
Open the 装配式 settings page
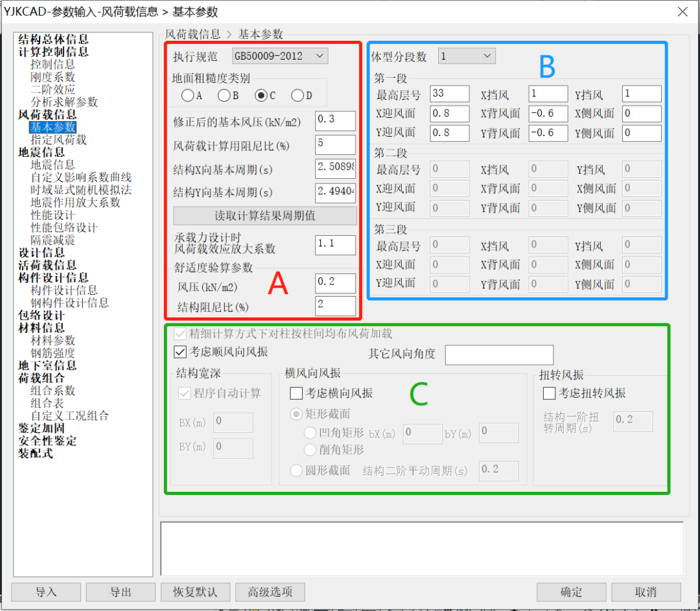(35, 454)
